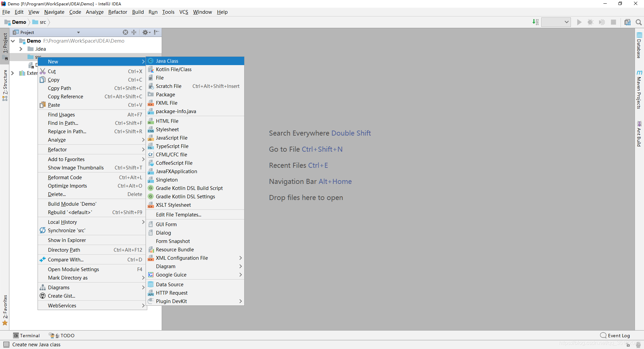Choose Open Module Settings entry
Screen dimensions: 644x349
(x=92, y=269)
